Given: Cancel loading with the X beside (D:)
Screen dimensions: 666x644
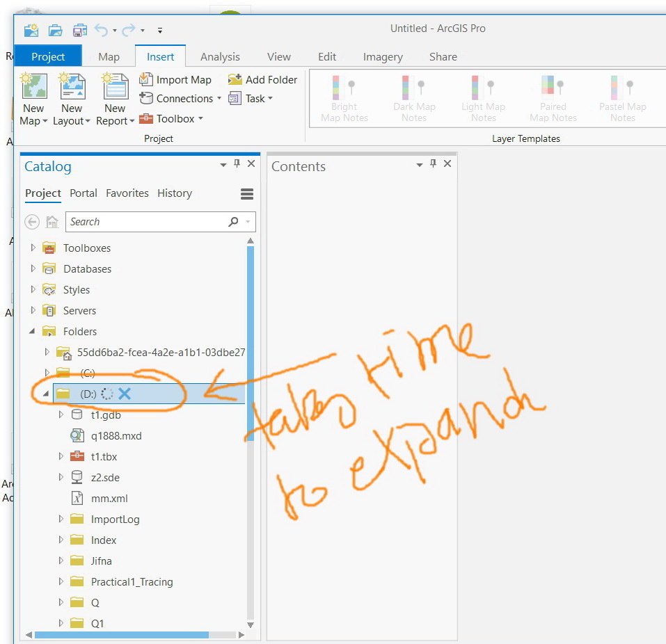Looking at the screenshot, I should point(125,394).
